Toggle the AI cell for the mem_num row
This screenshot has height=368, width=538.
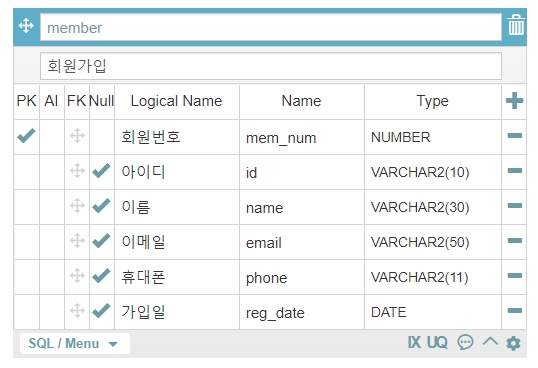coord(52,137)
